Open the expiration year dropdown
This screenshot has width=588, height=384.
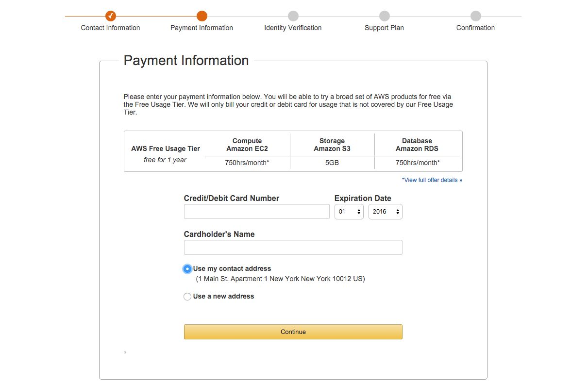click(x=385, y=212)
